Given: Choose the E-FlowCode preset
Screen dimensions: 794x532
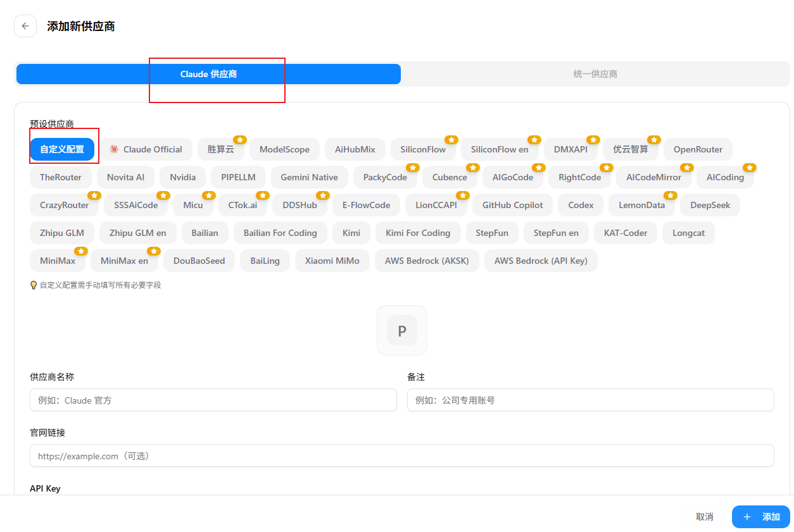Looking at the screenshot, I should 366,205.
